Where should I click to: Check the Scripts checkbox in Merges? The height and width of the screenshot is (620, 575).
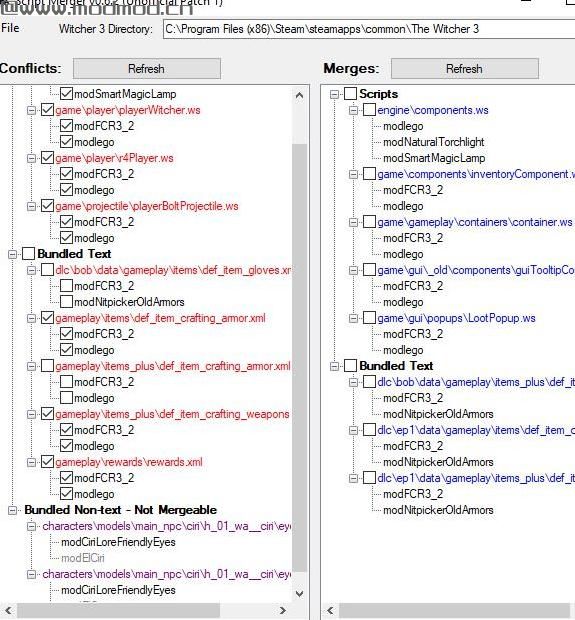click(350, 94)
